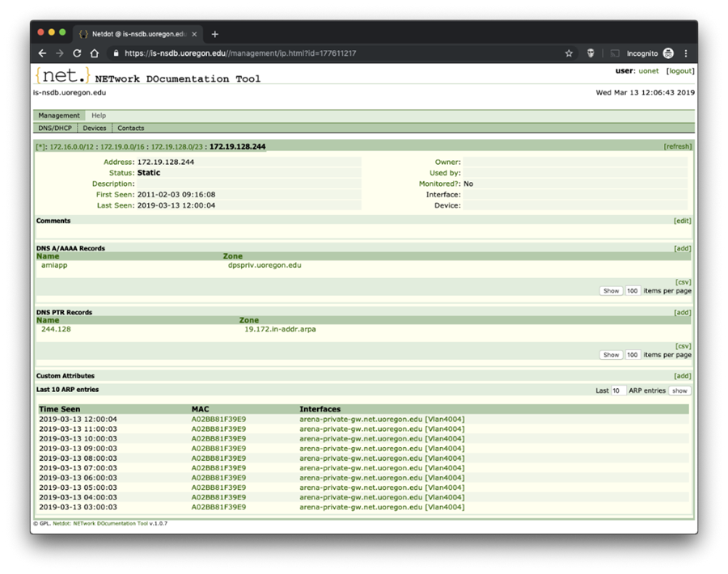Image resolution: width=728 pixels, height=574 pixels.
Task: Click the {net.} Netdot logo
Action: point(62,75)
